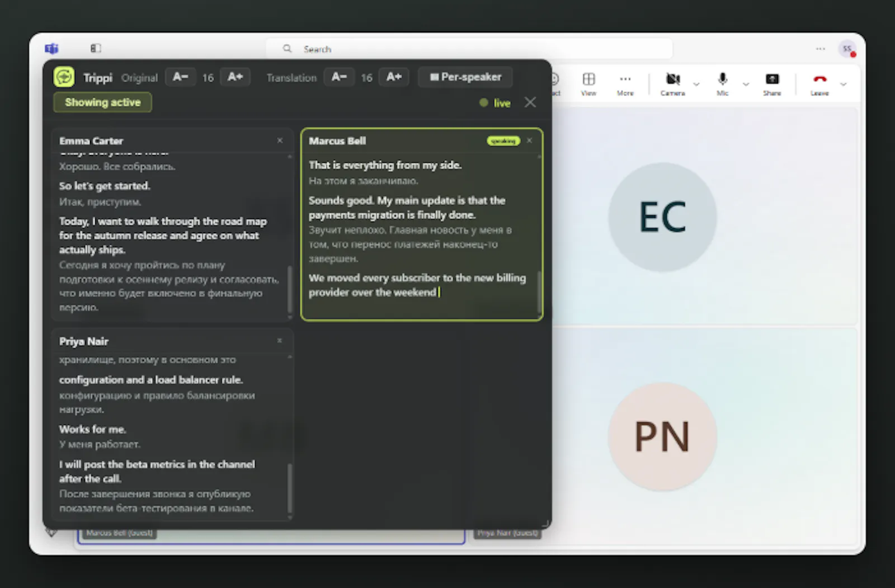
Task: Click the Priya Nair speaker name
Action: coord(84,341)
